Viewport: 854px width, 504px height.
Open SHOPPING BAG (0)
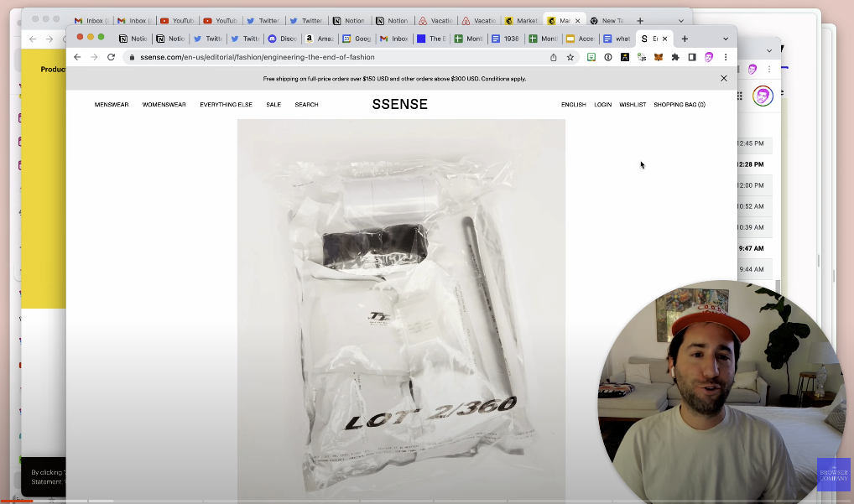pos(680,105)
